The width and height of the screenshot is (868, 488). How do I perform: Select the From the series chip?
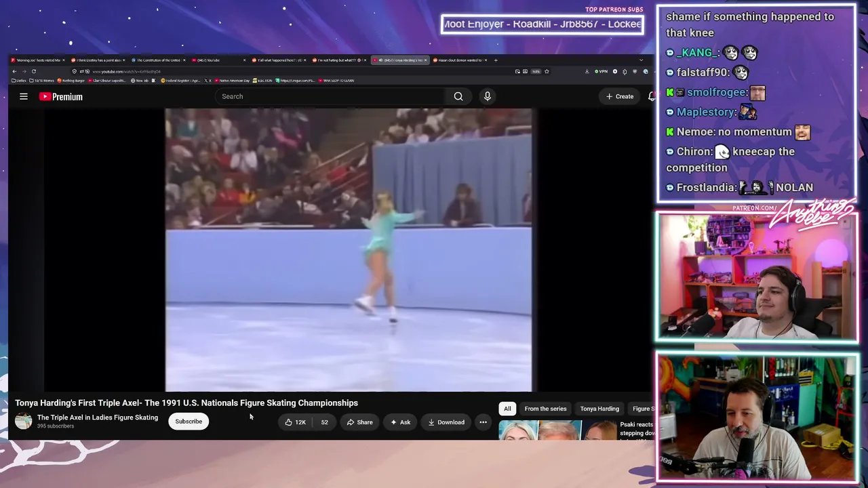[545, 409]
